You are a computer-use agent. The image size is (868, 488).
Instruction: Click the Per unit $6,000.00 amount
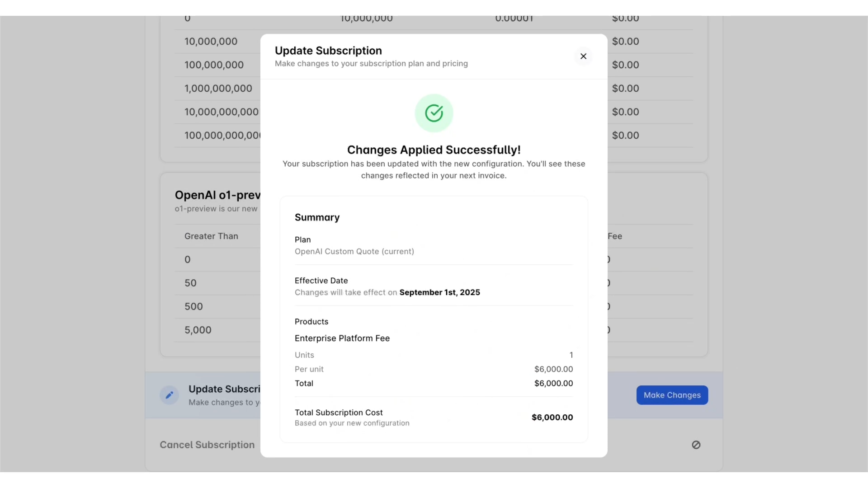pyautogui.click(x=553, y=369)
